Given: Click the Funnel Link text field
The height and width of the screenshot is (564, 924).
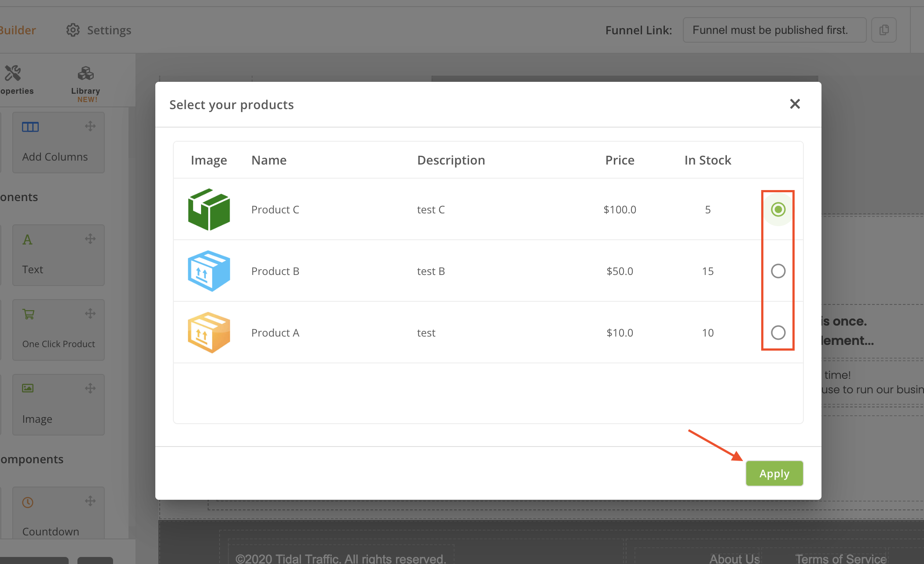Looking at the screenshot, I should tap(774, 30).
